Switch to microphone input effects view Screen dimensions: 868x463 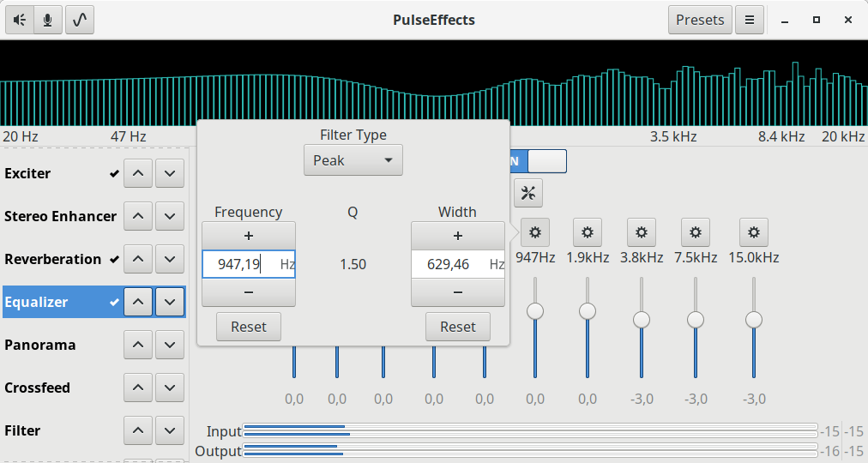[48, 20]
